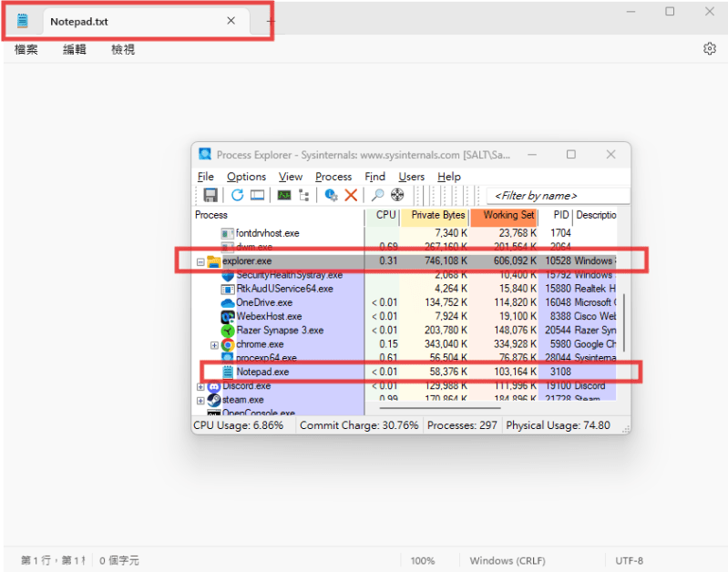Image resolution: width=728 pixels, height=572 pixels.
Task: Open Process Explorer Help menu
Action: point(449,177)
